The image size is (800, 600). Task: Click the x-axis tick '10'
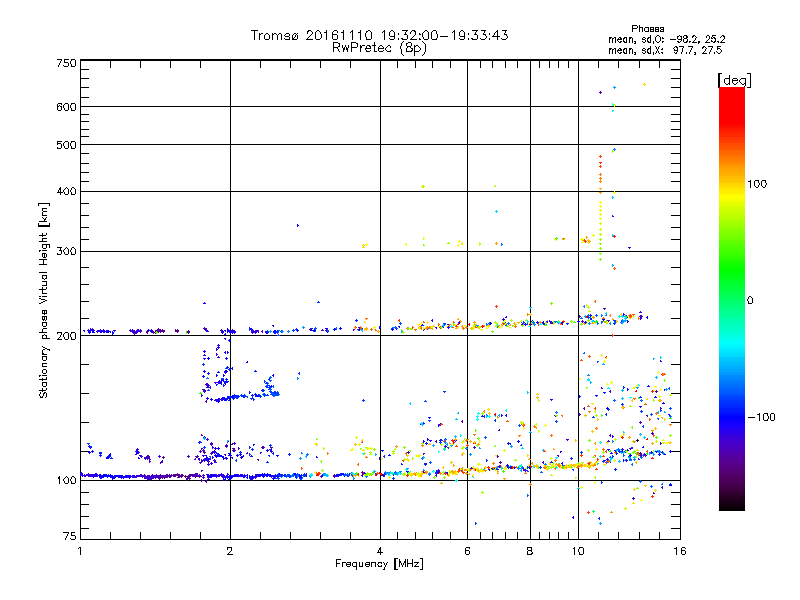point(578,551)
